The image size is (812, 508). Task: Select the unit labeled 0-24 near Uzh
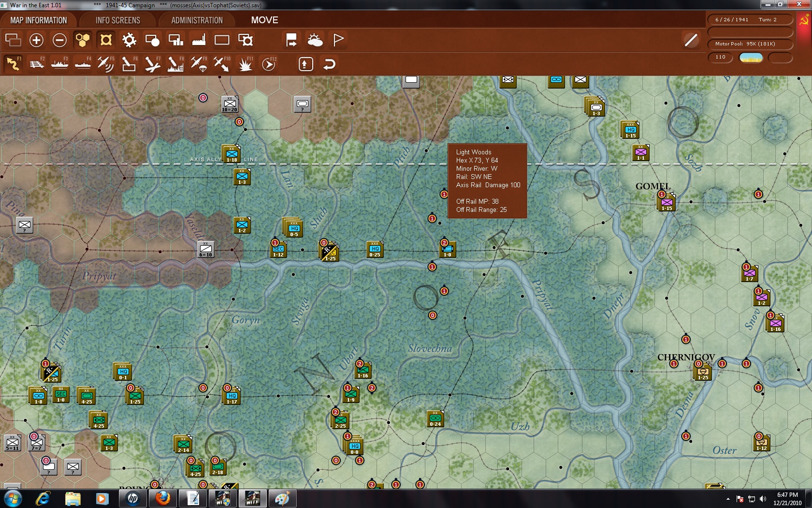pos(435,418)
